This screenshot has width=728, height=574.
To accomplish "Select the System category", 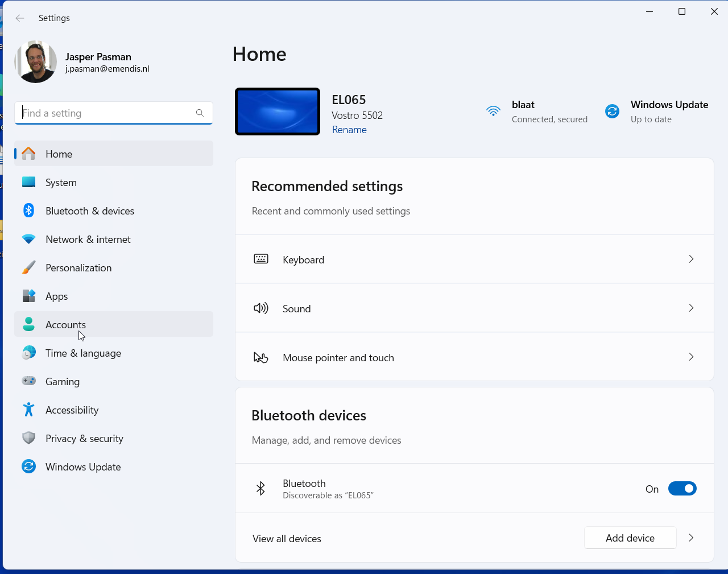I will (x=61, y=183).
